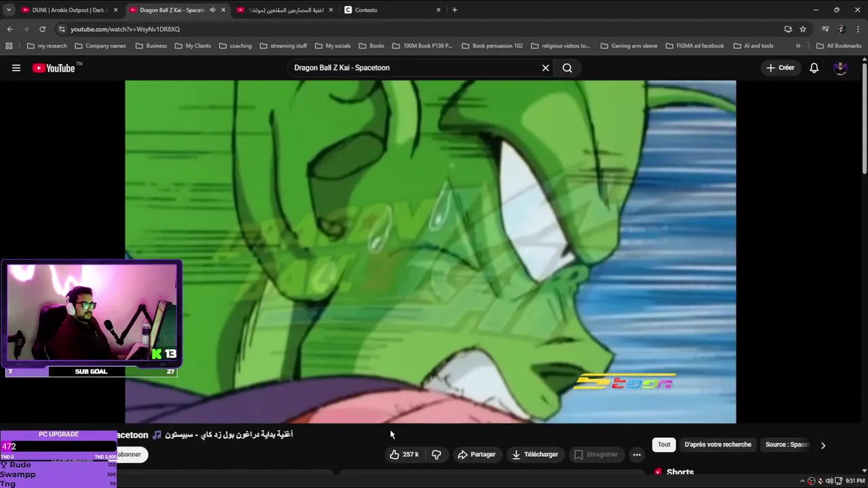Image resolution: width=868 pixels, height=488 pixels.
Task: Go forward with the browser forward arrow
Action: click(26, 29)
